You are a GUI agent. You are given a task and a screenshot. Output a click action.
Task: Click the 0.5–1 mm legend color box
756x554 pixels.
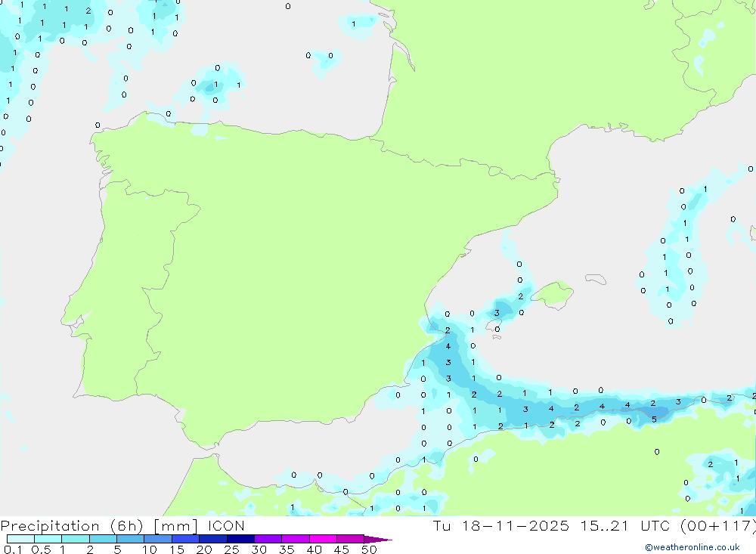click(x=48, y=539)
